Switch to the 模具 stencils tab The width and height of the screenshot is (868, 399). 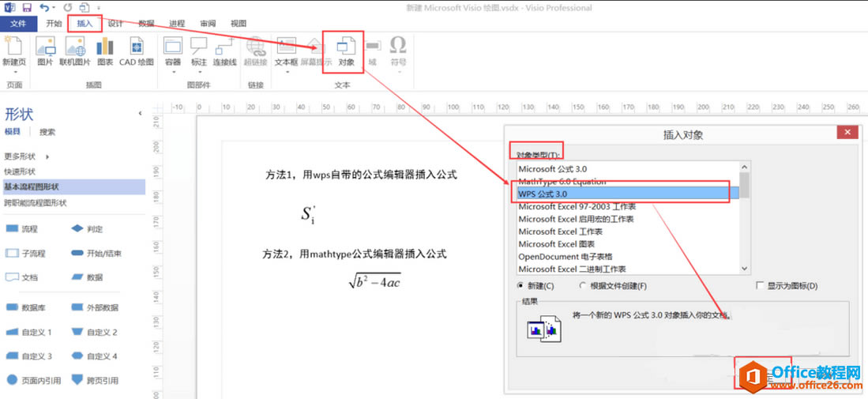[x=12, y=132]
